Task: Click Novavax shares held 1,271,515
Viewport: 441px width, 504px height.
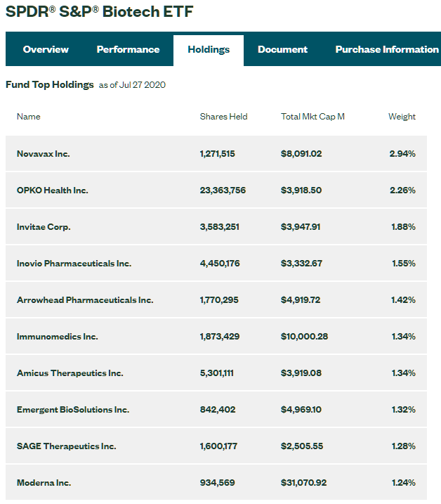Action: click(x=217, y=154)
